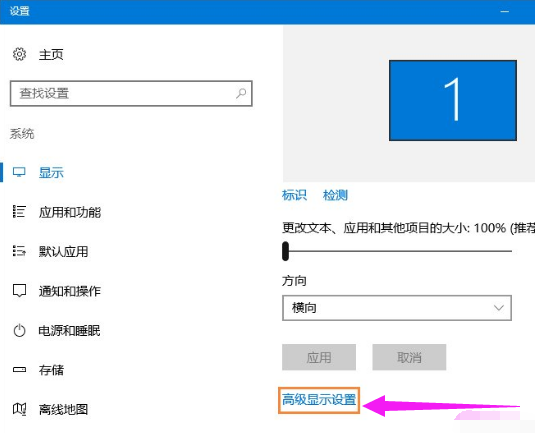Click the 取消 cancel button
Screen dimensions: 535x433
[409, 357]
